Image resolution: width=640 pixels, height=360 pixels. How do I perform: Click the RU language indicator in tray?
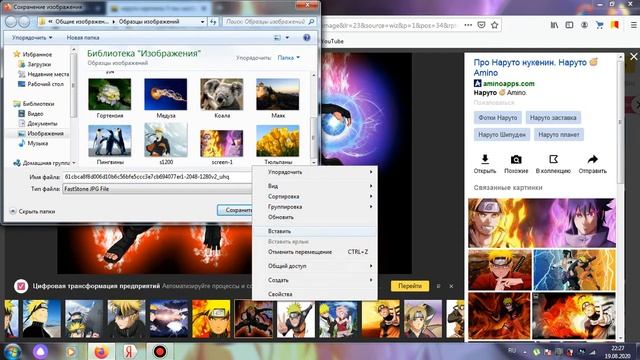pos(512,350)
